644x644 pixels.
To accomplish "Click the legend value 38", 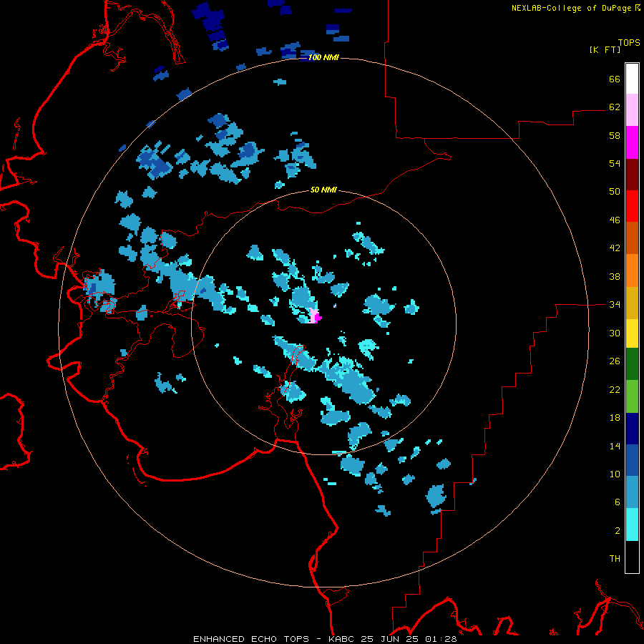I will click(615, 277).
